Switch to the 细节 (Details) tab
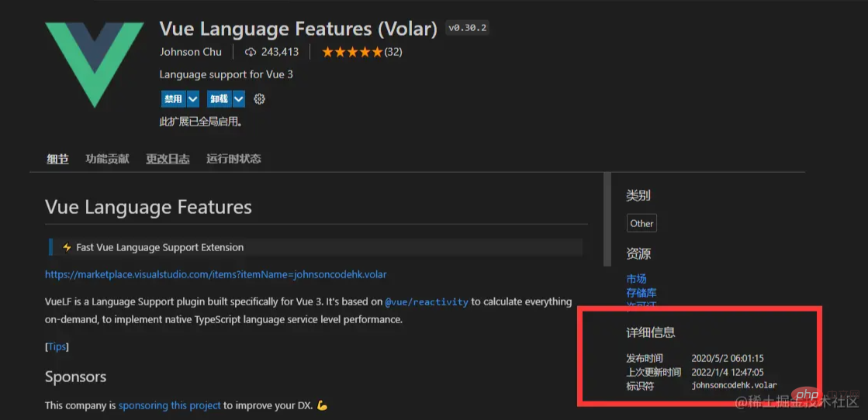Viewport: 868px width, 420px height. click(x=57, y=159)
